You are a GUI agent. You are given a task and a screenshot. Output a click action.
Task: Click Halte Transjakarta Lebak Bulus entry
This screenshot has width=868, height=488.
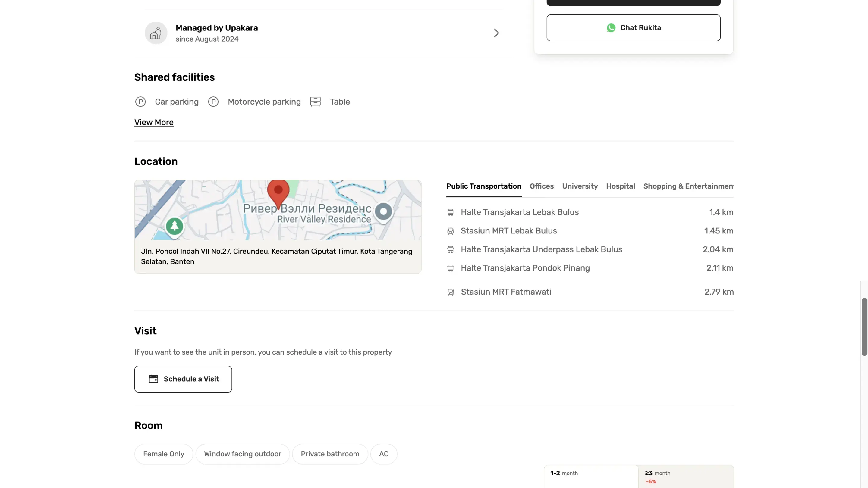pos(519,212)
